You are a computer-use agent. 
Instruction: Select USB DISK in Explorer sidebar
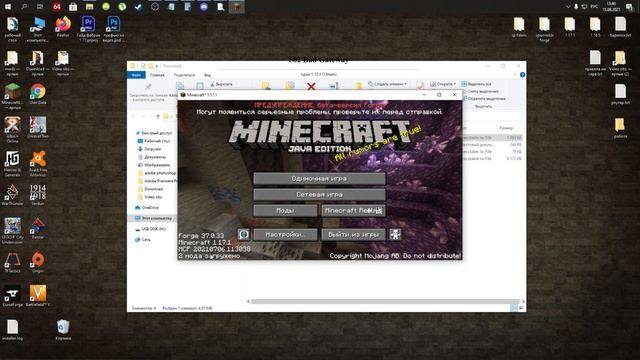[x=150, y=229]
